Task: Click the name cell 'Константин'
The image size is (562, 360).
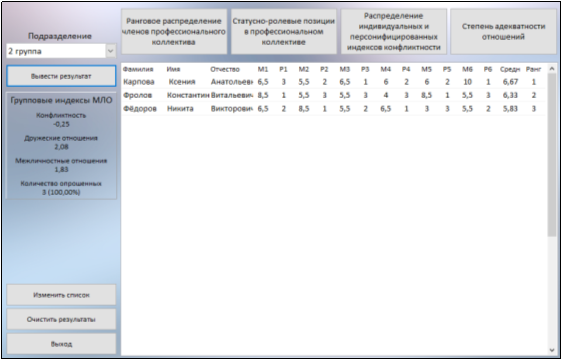Action: tap(188, 95)
